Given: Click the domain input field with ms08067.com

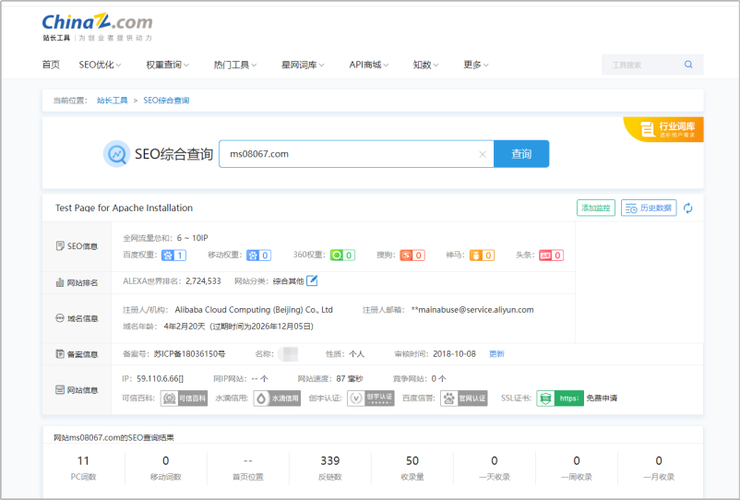Looking at the screenshot, I should coord(356,154).
